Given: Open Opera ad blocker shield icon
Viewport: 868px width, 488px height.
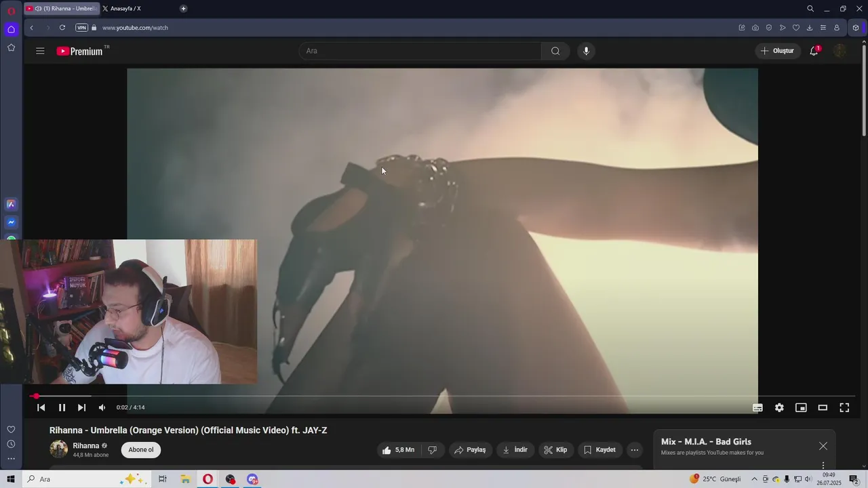Looking at the screenshot, I should click(x=769, y=28).
